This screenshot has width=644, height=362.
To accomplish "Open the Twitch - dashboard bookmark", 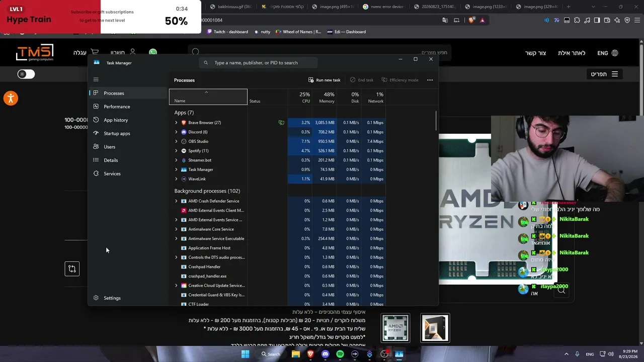I will [x=227, y=32].
